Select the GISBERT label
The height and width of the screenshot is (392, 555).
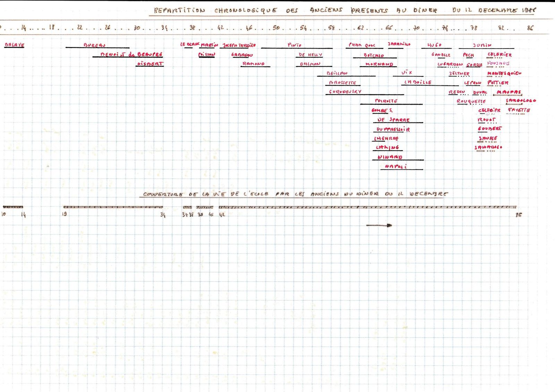pos(150,64)
